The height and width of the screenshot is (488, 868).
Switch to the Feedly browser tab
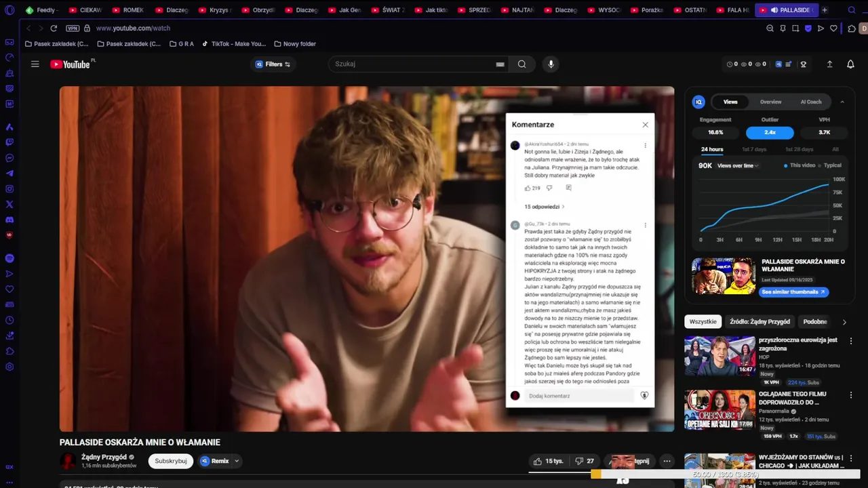42,10
